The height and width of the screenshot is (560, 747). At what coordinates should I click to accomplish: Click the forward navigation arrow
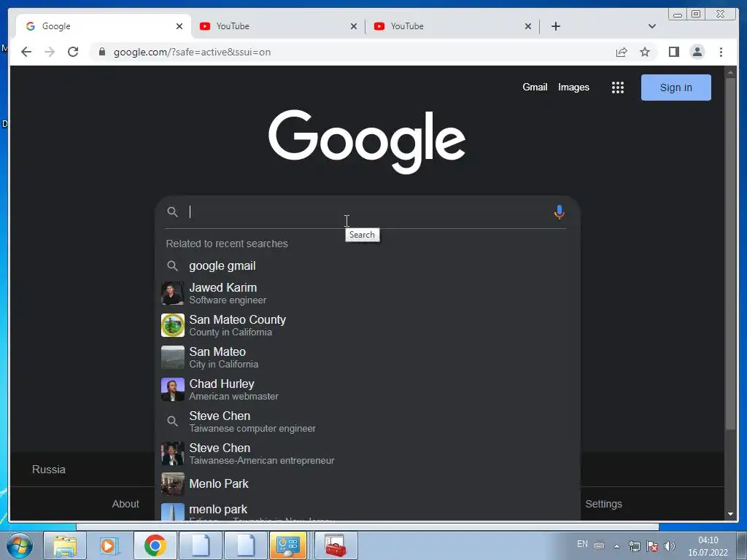(x=50, y=52)
